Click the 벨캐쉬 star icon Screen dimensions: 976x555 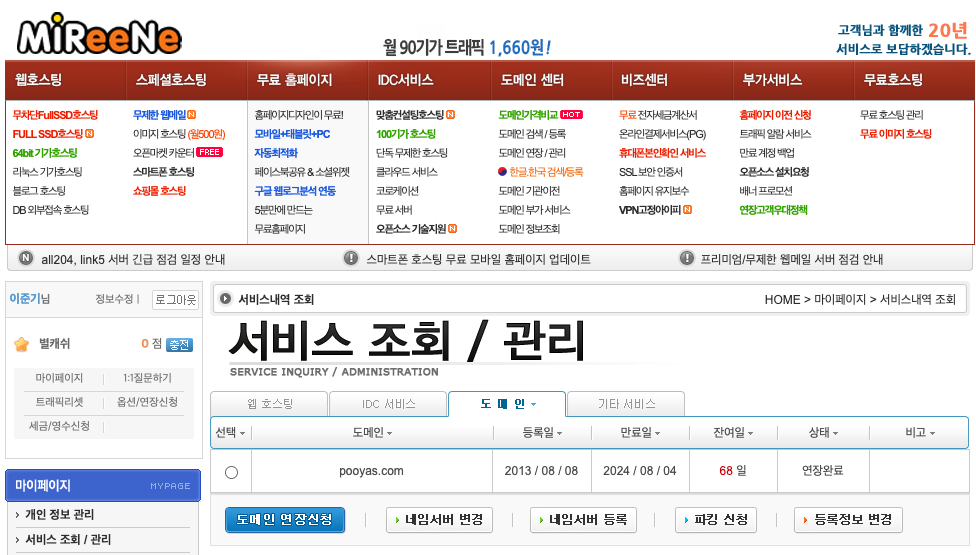(x=22, y=344)
